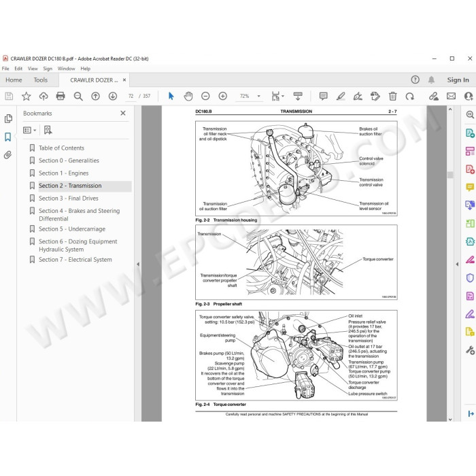Open the File menu
The width and height of the screenshot is (476, 476).
click(x=5, y=69)
